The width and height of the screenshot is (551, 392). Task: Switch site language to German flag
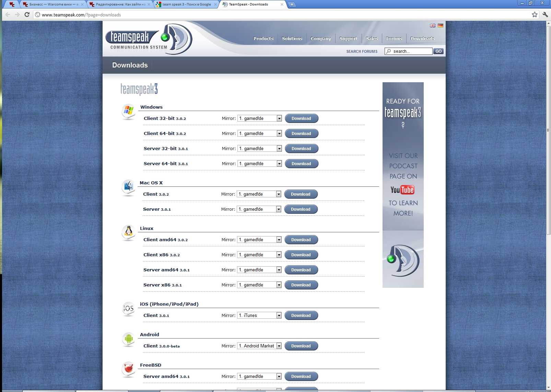coord(441,25)
